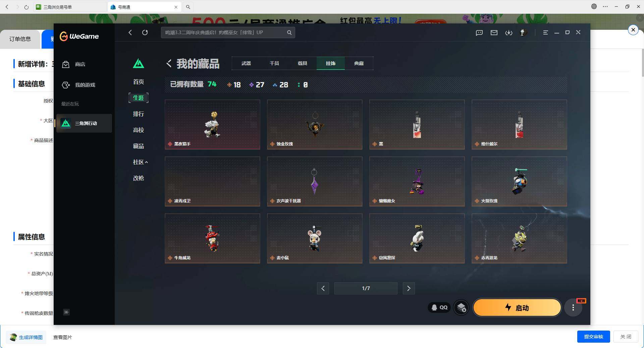Open the 黑 charm card
Screen dimensions: 644x348
[417, 125]
